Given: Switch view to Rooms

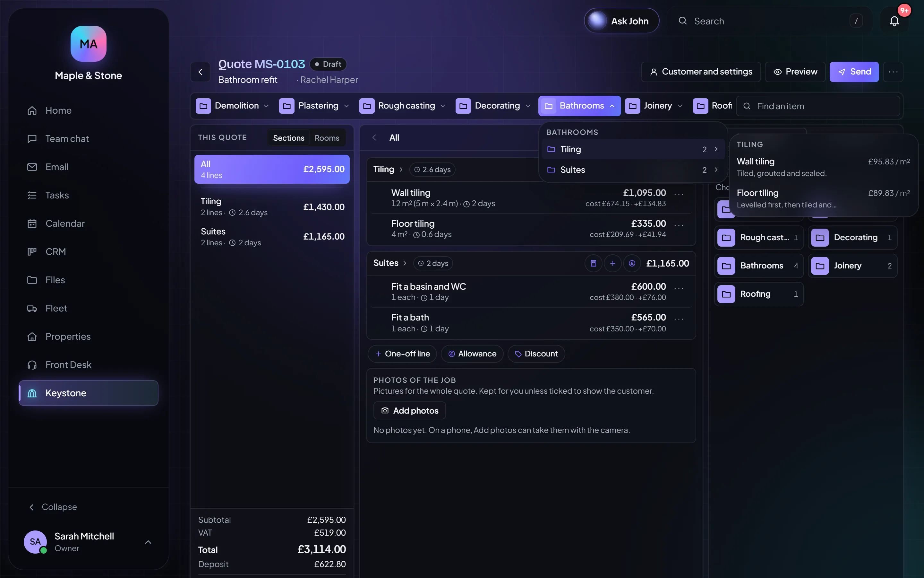Looking at the screenshot, I should coord(327,138).
